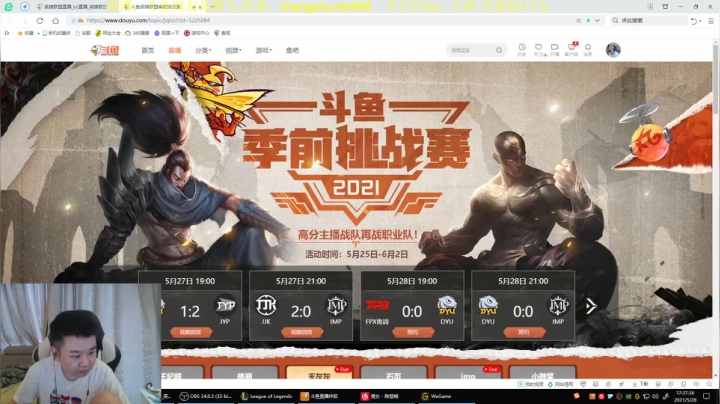Reserve the FPX青训 vs DYU match

[412, 332]
